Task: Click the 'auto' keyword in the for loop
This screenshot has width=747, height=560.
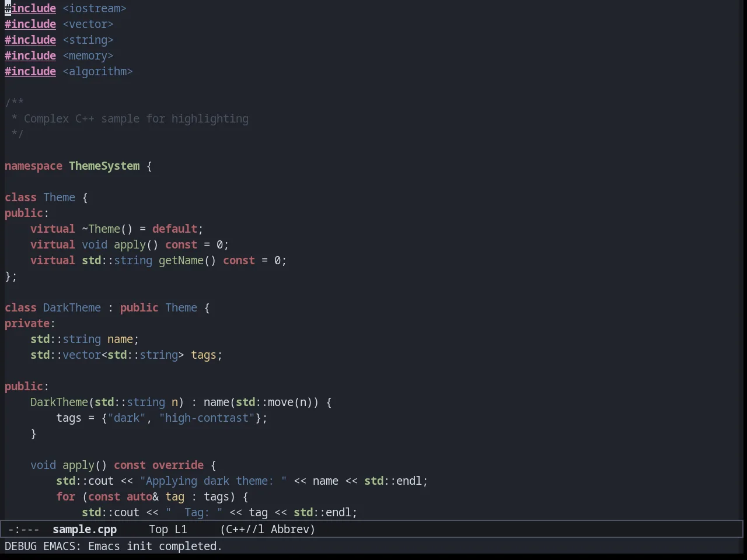Action: coord(139,497)
